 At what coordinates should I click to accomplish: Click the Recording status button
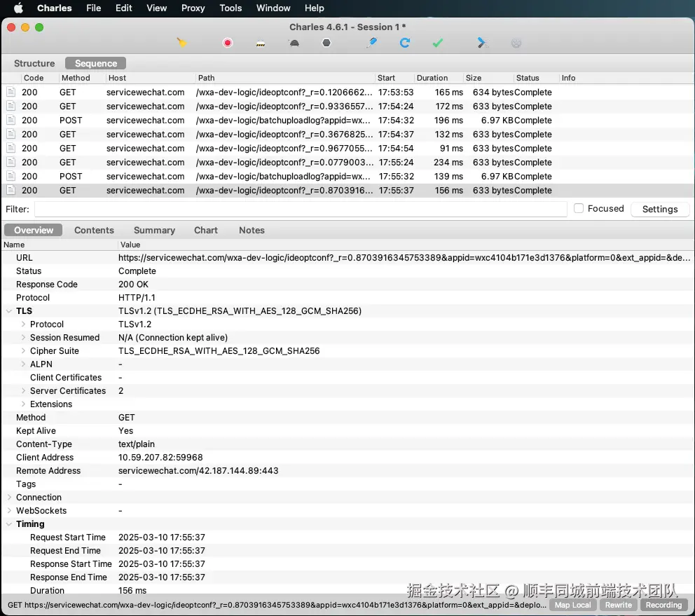tap(663, 605)
